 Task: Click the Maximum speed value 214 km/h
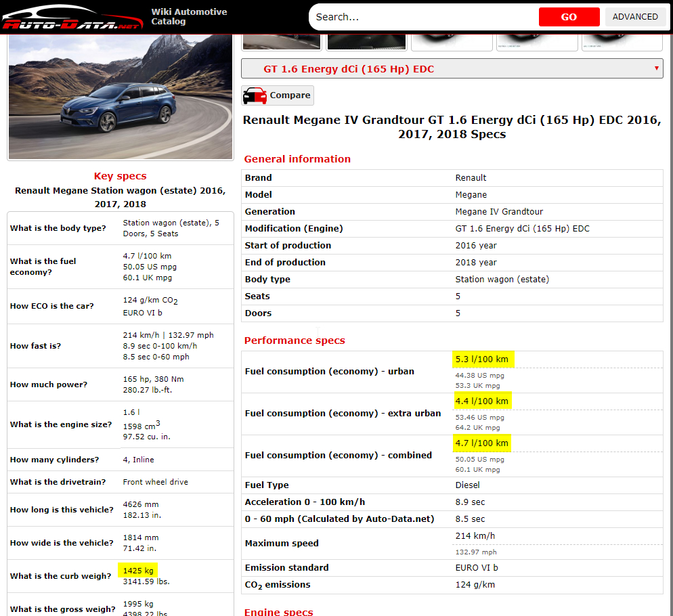[475, 535]
